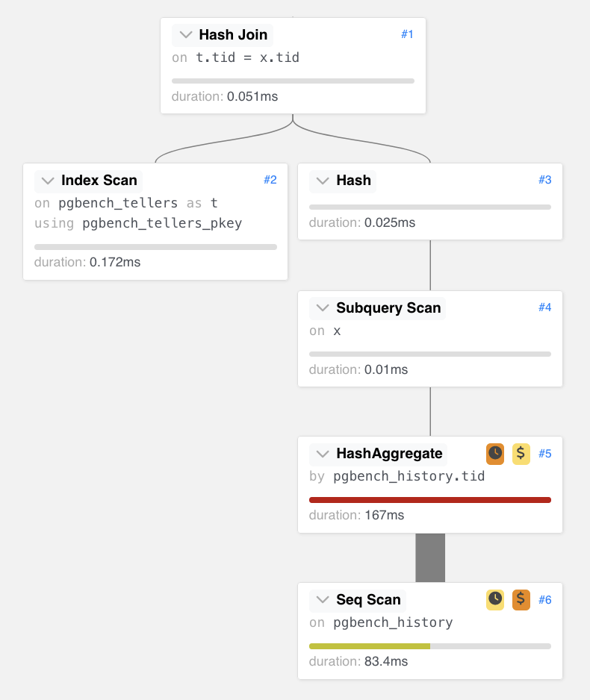590x700 pixels.
Task: Click the #3 link on Hash node
Action: 545,180
